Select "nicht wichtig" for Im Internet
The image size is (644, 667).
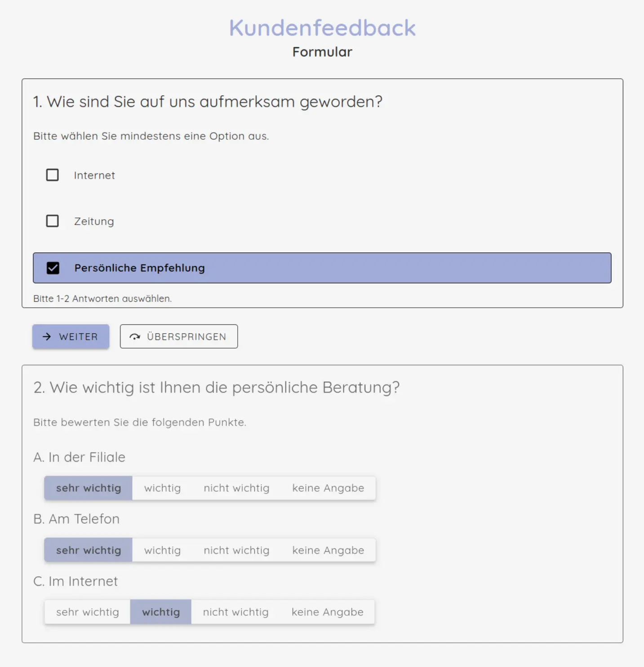click(x=236, y=612)
